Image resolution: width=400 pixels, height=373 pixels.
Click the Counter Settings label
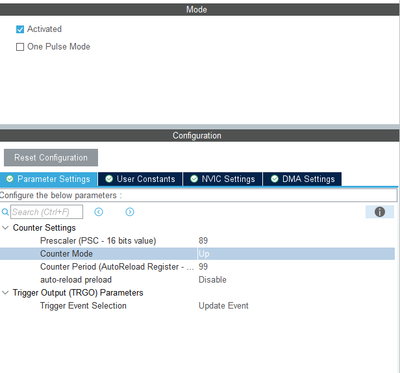click(44, 228)
